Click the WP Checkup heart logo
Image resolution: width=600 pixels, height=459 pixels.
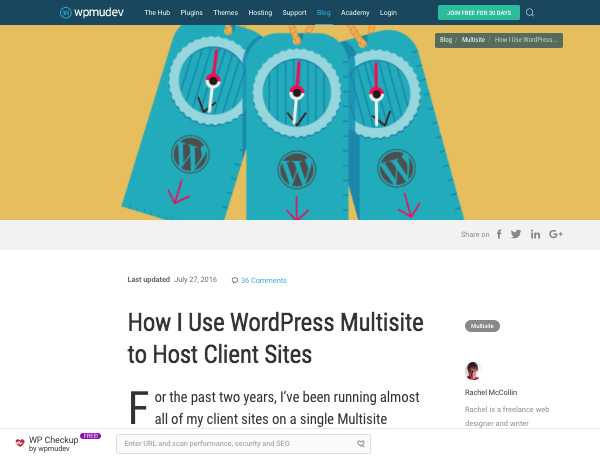(x=20, y=443)
